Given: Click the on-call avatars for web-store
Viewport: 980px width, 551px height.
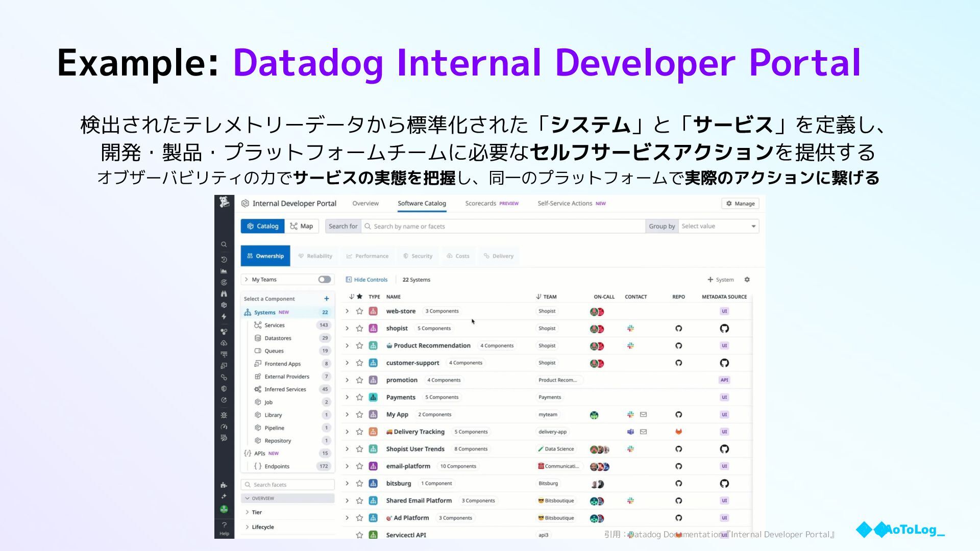Looking at the screenshot, I should [x=597, y=312].
